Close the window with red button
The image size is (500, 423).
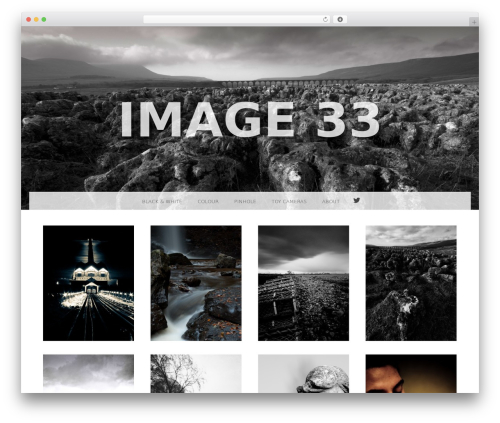point(29,20)
